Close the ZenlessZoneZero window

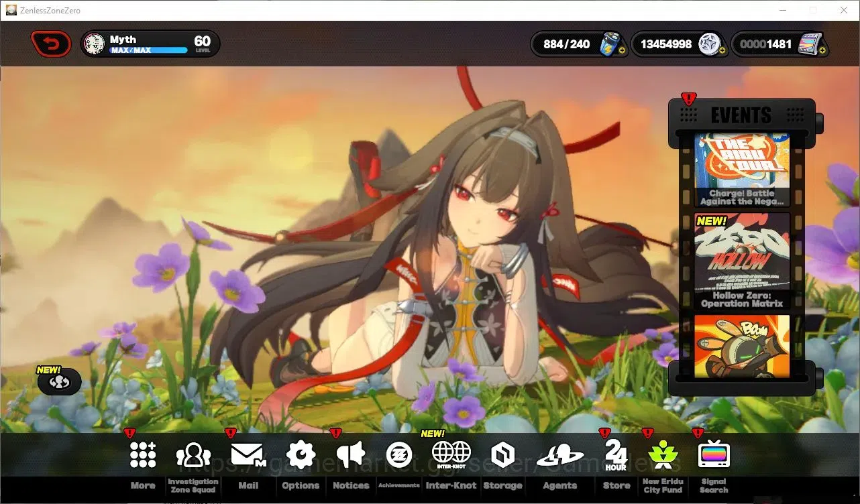click(844, 10)
